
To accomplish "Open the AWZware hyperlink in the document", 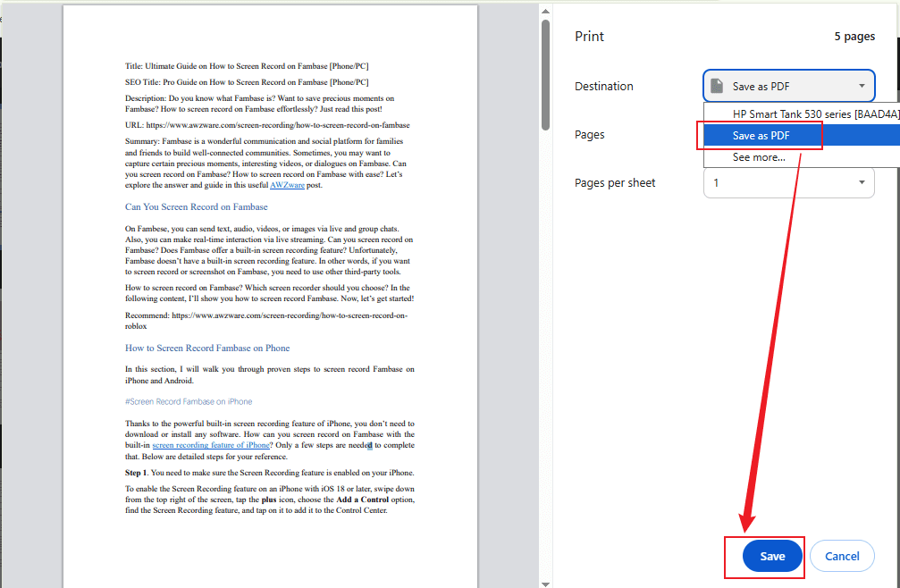I will [x=287, y=183].
